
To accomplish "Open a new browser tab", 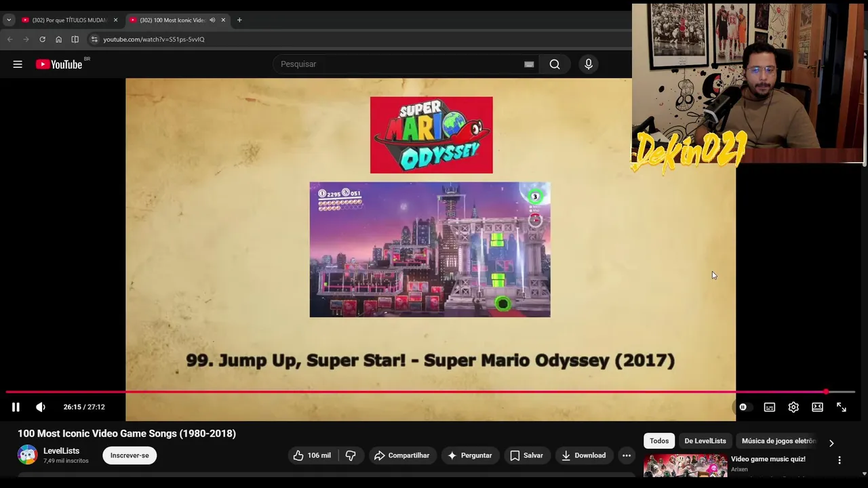I will (239, 20).
